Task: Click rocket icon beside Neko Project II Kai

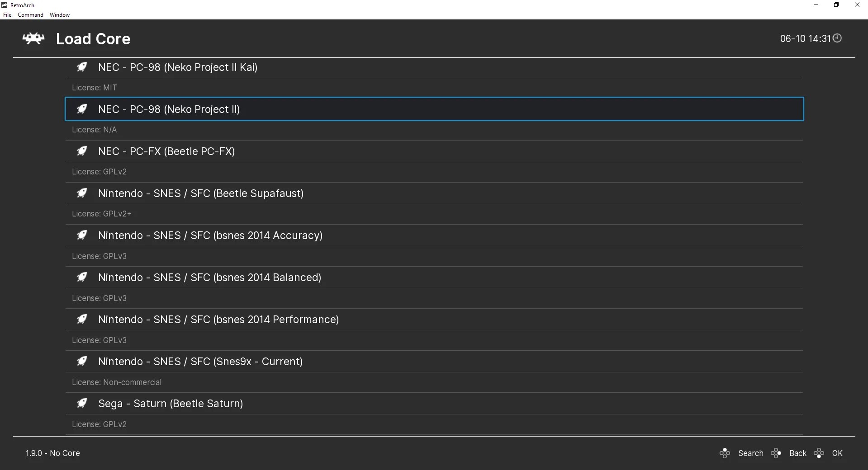Action: [x=82, y=67]
